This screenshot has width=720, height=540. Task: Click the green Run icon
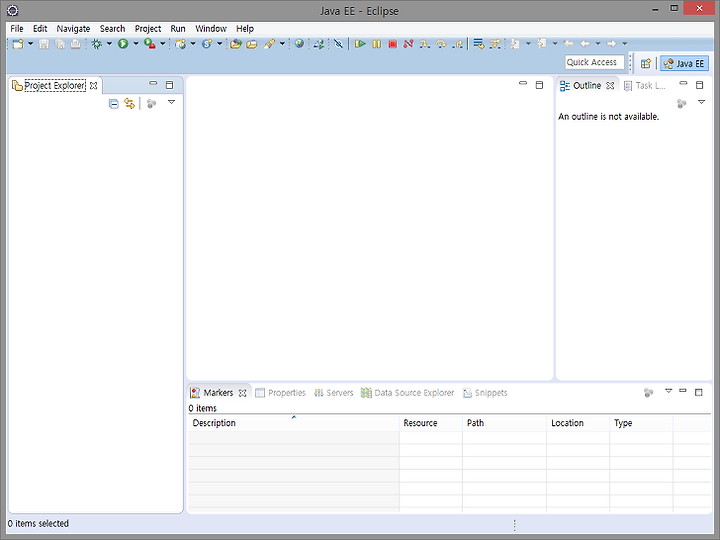pos(123,44)
